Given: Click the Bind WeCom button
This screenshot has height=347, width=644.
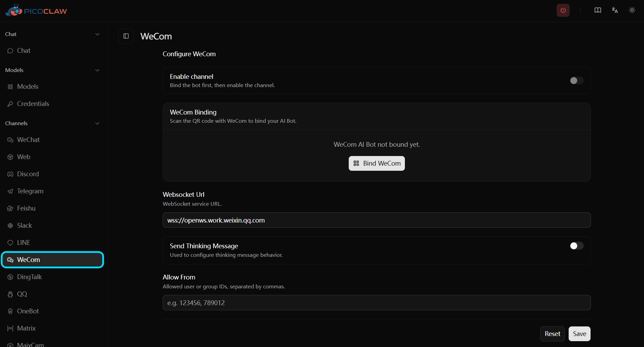Looking at the screenshot, I should point(377,163).
